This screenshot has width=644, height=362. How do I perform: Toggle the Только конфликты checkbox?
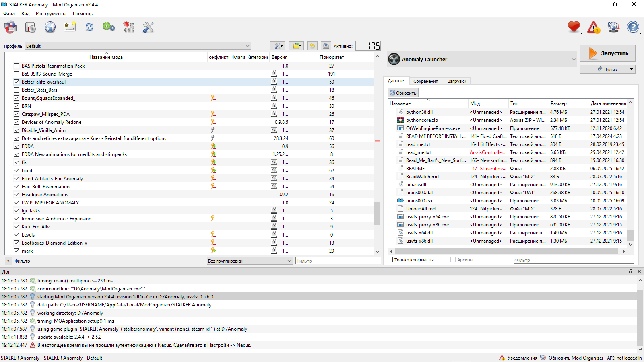[x=390, y=260]
